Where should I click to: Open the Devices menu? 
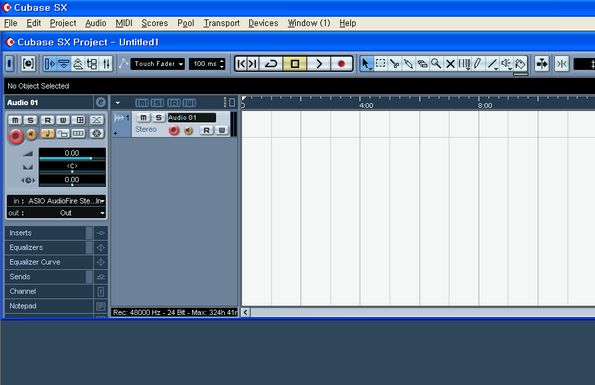click(263, 23)
